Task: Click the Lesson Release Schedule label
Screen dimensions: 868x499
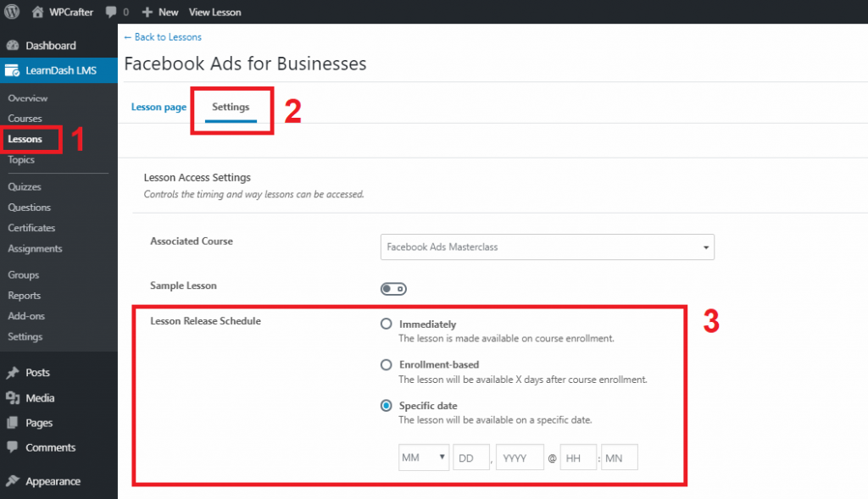Action: click(x=205, y=321)
